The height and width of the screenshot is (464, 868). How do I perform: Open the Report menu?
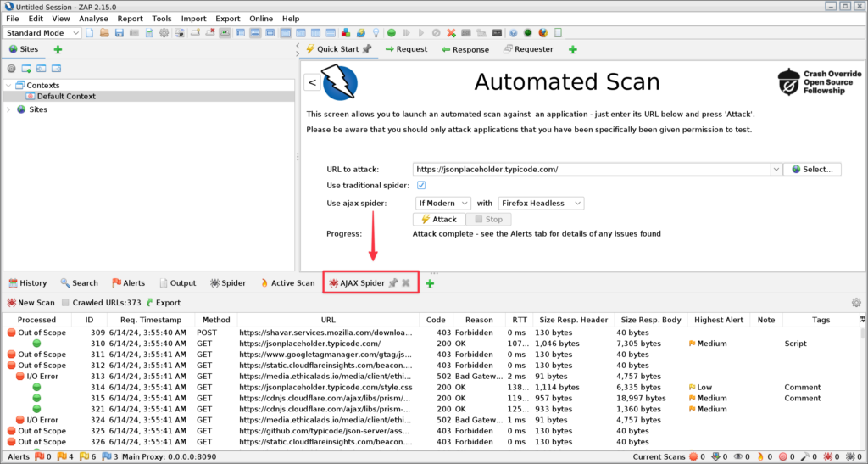(130, 19)
